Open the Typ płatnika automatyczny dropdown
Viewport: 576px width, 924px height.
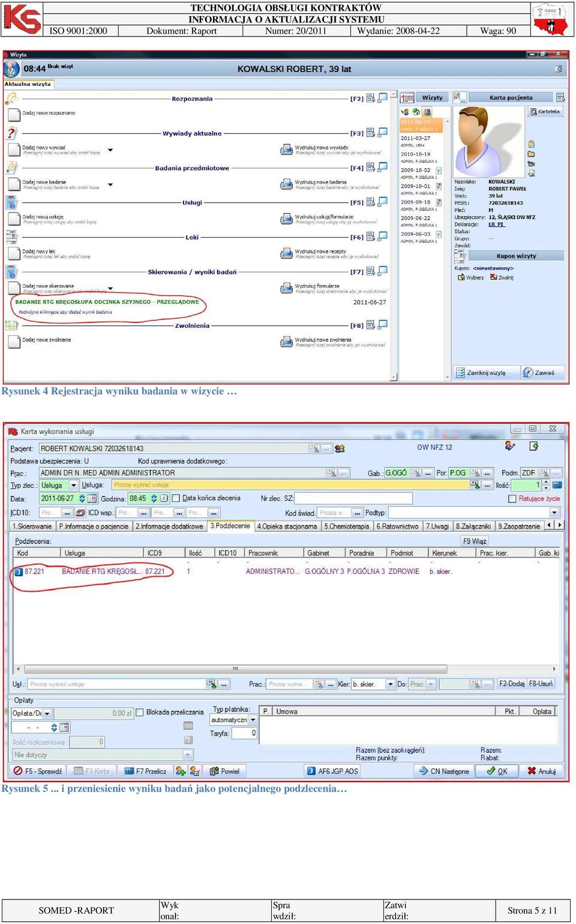tap(253, 719)
